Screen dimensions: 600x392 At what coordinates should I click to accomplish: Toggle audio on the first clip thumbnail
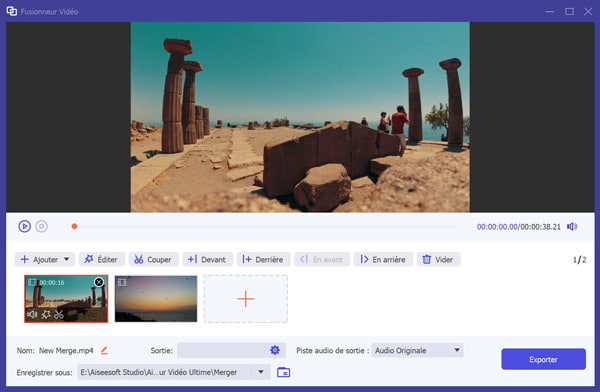pos(32,314)
